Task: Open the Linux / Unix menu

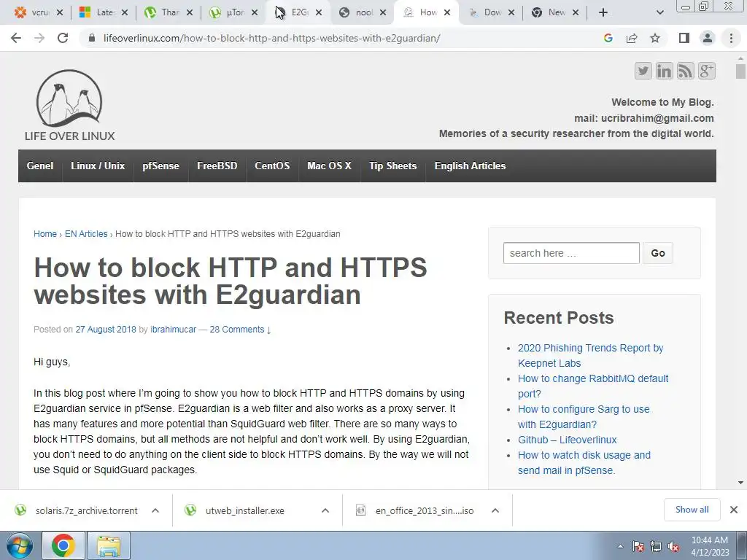Action: tap(98, 166)
